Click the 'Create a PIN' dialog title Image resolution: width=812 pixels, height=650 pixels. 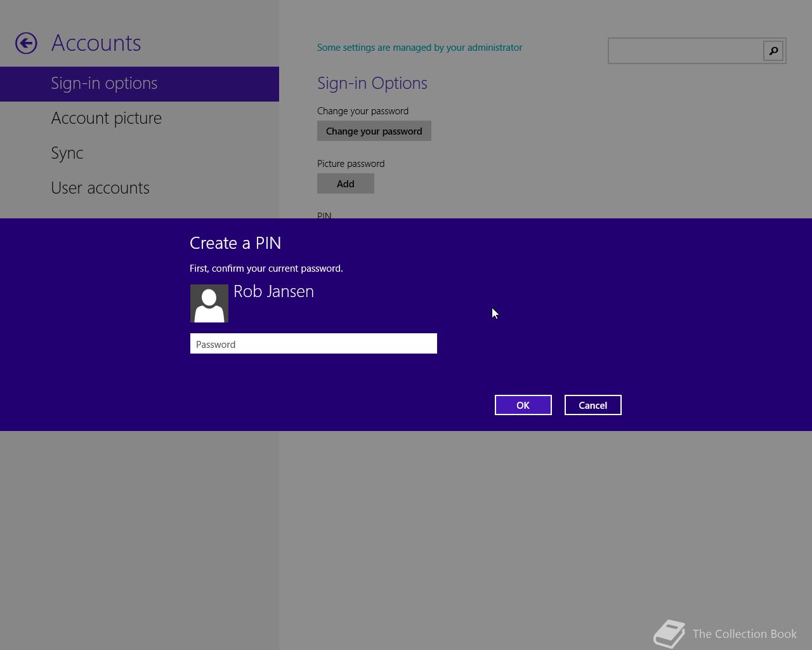tap(235, 243)
